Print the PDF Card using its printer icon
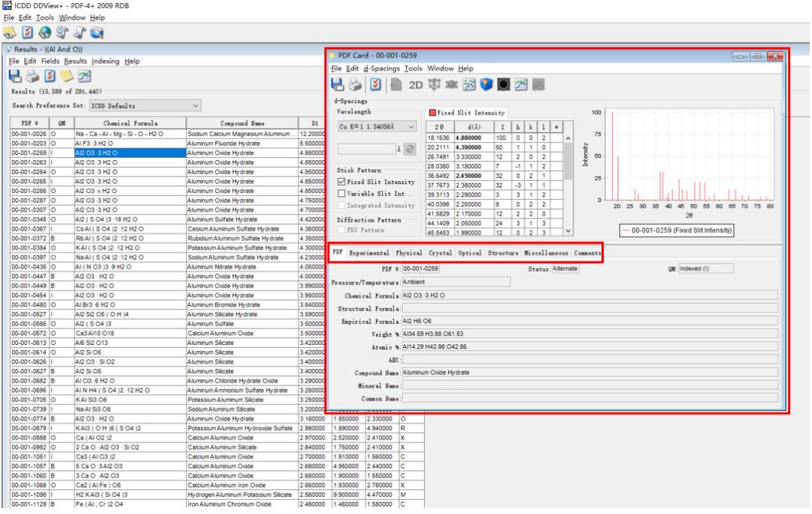 coord(355,84)
